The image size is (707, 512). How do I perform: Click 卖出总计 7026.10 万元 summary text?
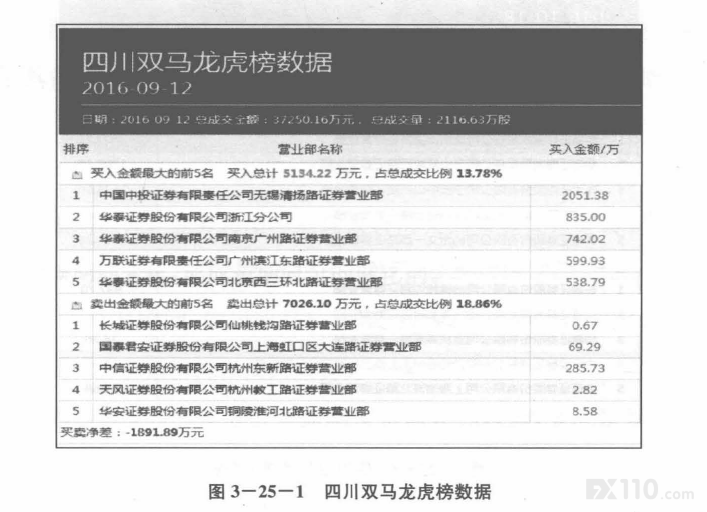tap(294, 304)
